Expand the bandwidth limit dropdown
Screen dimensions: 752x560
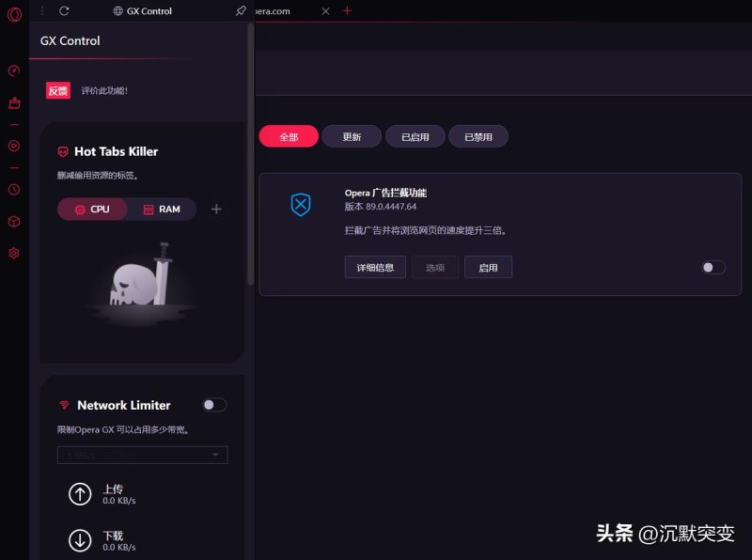tap(142, 456)
